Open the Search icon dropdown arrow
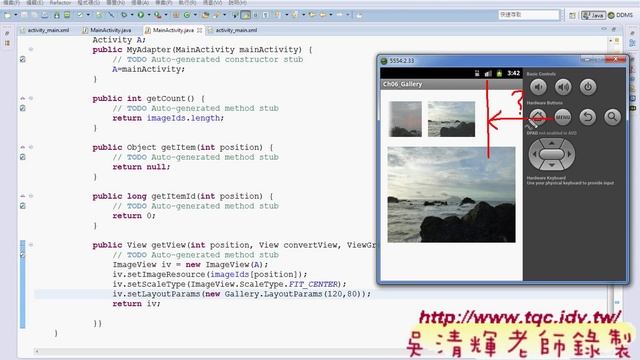 (224, 15)
